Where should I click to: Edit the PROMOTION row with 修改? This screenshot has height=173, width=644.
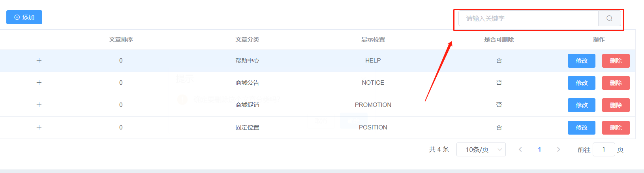tap(582, 105)
